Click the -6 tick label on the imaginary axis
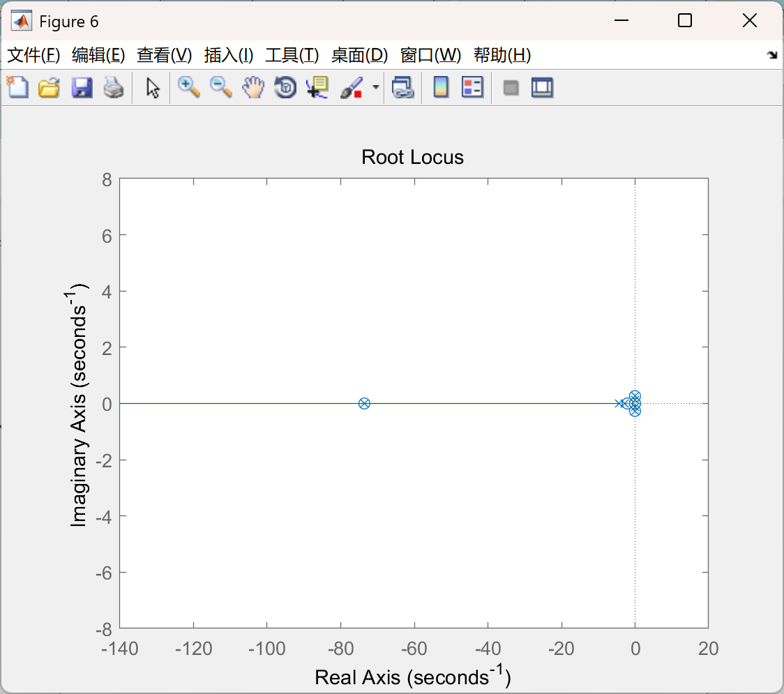784x694 pixels. pos(104,573)
